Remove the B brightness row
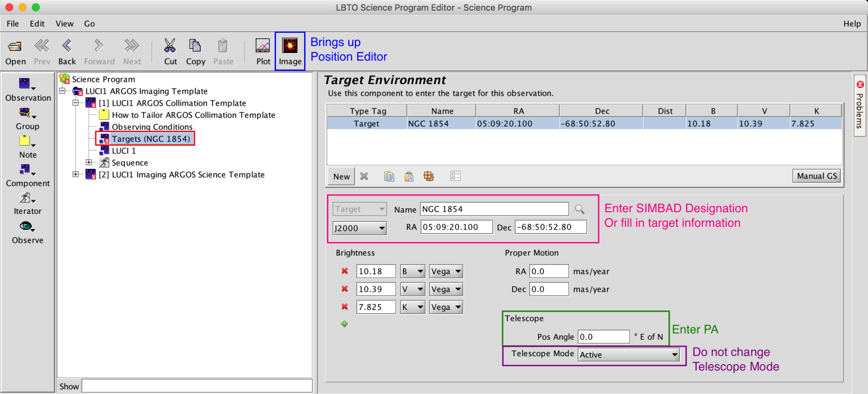The image size is (868, 394). pos(345,272)
